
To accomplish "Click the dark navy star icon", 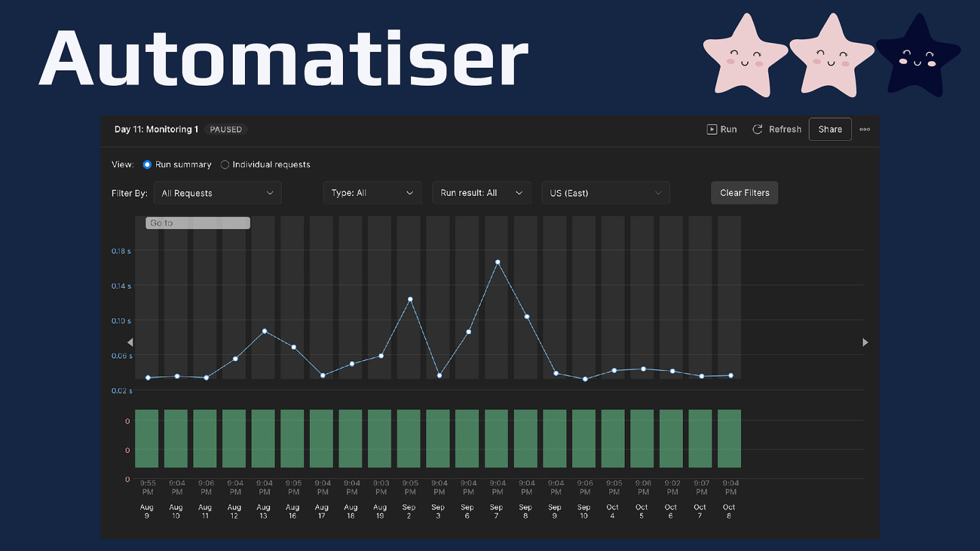I will (x=918, y=56).
